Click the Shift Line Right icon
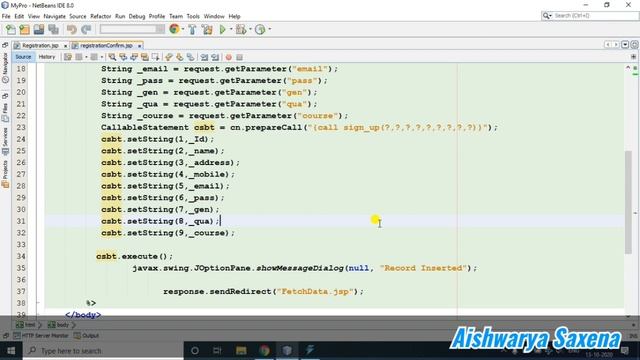Image resolution: width=640 pixels, height=360 pixels. click(x=215, y=57)
